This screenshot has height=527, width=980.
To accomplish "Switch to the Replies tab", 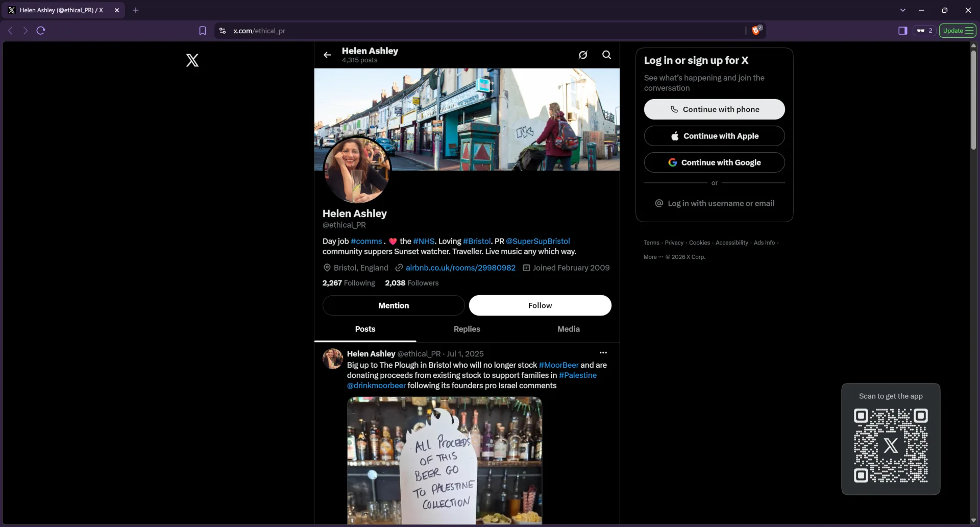I will pos(467,329).
